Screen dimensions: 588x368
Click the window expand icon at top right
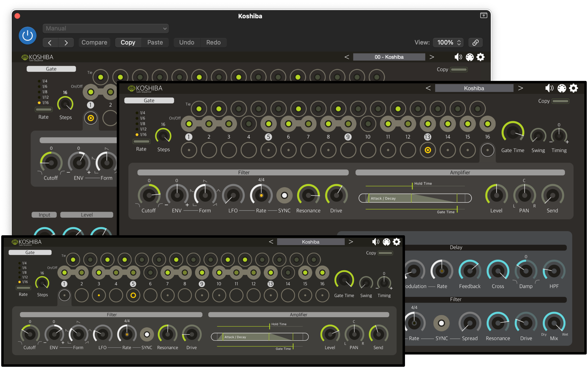(483, 15)
